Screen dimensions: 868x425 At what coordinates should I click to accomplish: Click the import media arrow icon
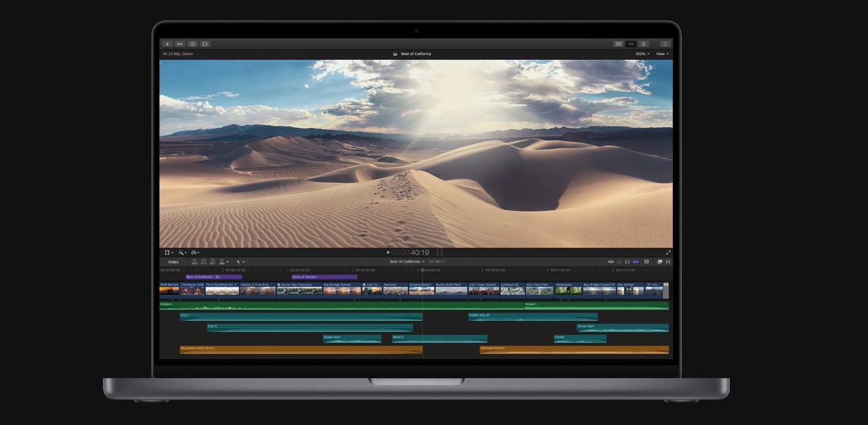click(x=167, y=44)
